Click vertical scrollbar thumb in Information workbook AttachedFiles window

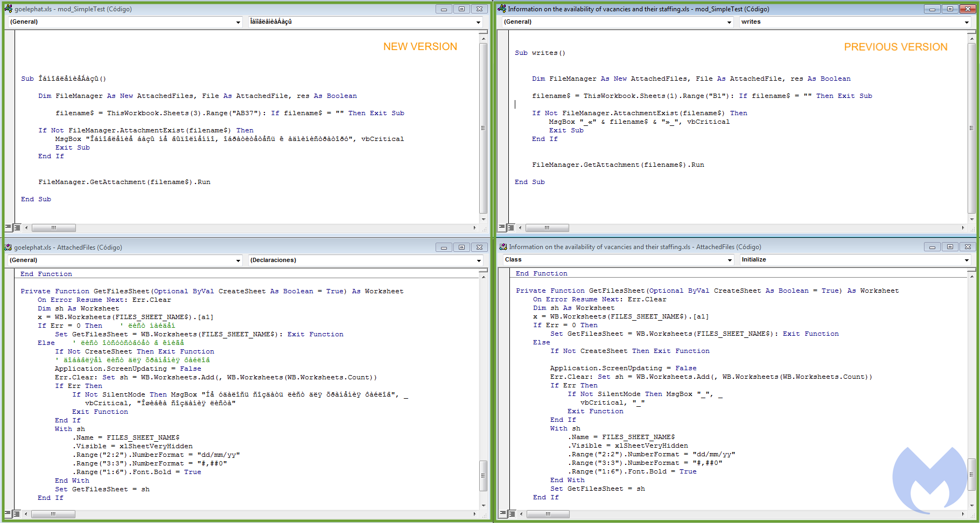pyautogui.click(x=972, y=475)
